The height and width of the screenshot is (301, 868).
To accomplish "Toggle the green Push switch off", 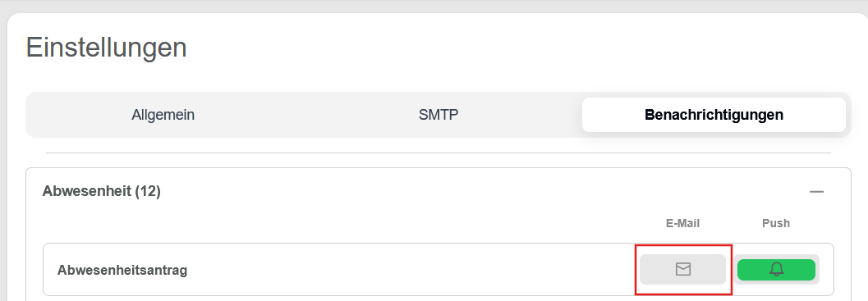I will tap(777, 270).
